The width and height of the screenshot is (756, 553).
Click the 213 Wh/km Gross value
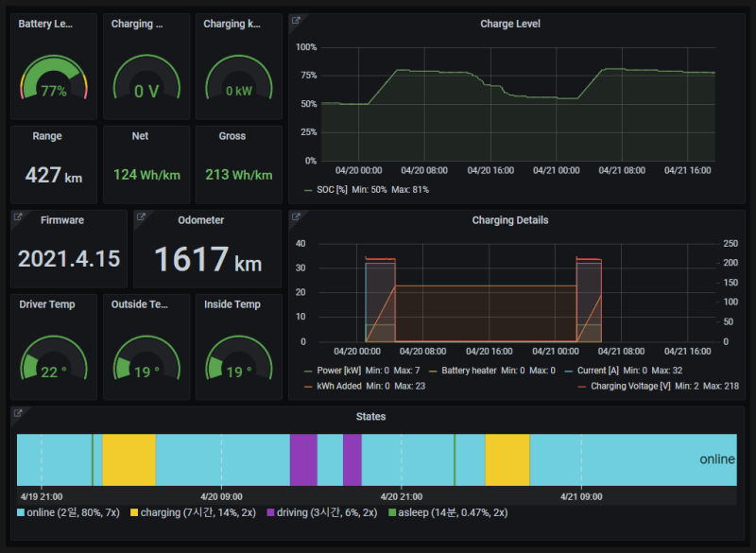click(x=239, y=175)
